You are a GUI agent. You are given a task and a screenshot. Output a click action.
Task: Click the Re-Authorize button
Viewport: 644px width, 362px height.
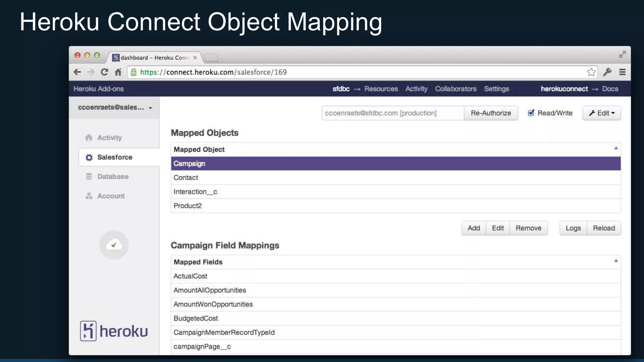[x=491, y=113]
